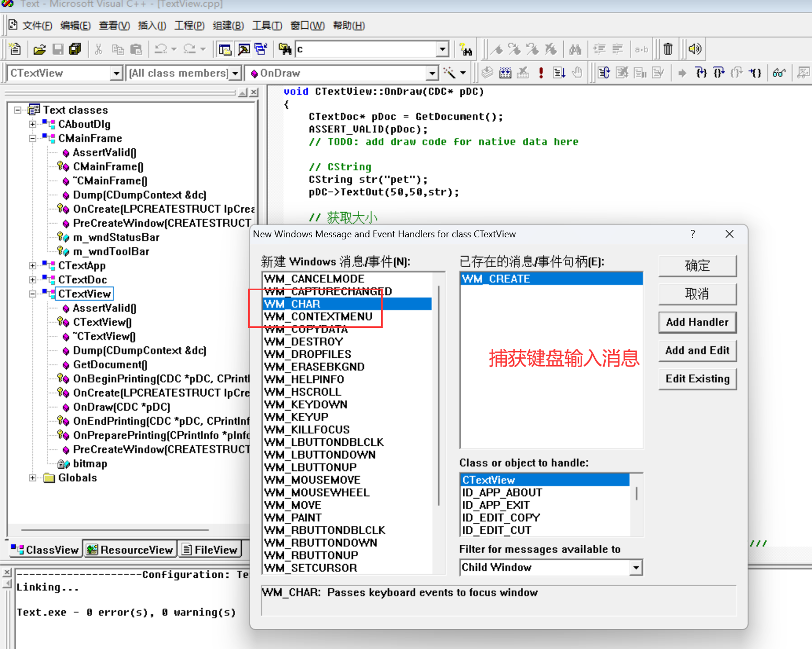Click the Step Over braces icon

pos(719,73)
